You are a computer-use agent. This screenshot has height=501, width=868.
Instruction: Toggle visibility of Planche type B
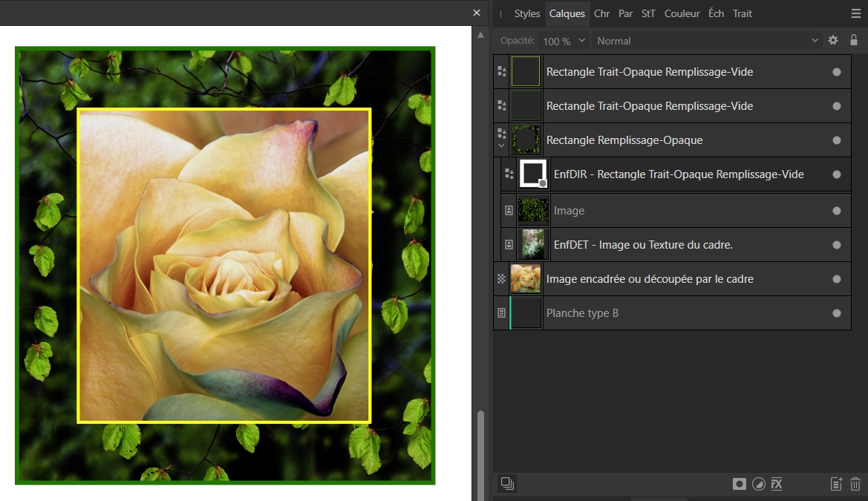837,313
